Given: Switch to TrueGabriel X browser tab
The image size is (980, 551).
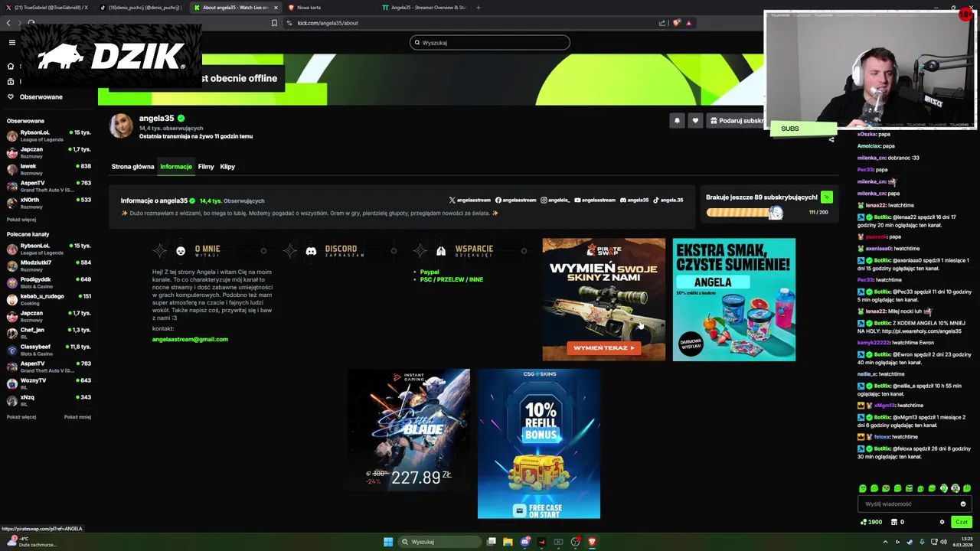Looking at the screenshot, I should [47, 8].
